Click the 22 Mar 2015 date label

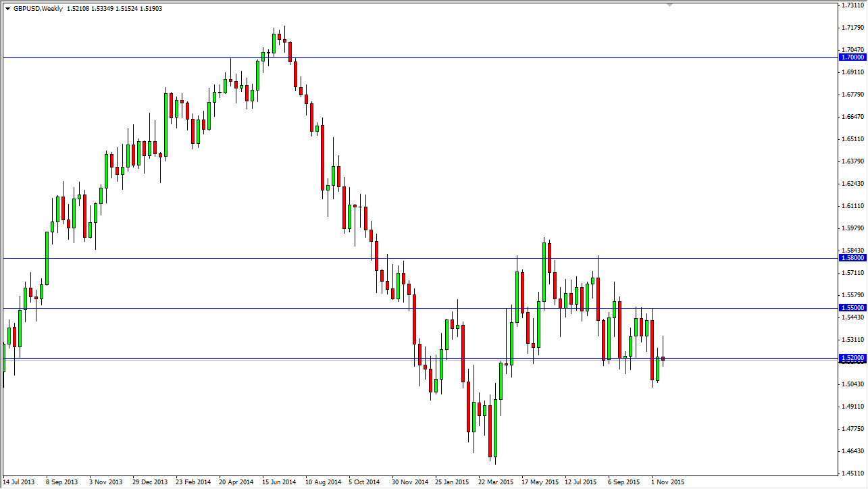pyautogui.click(x=496, y=482)
